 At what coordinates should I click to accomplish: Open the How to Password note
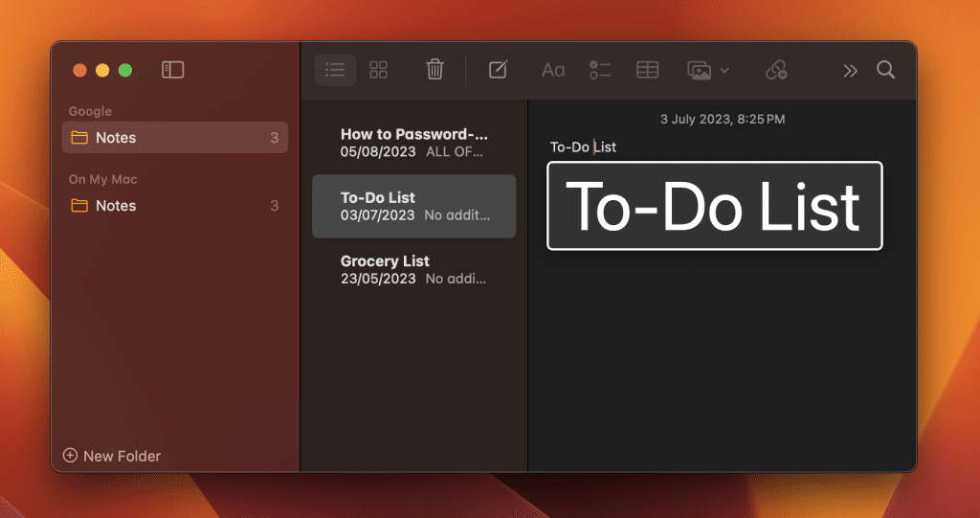pos(413,143)
